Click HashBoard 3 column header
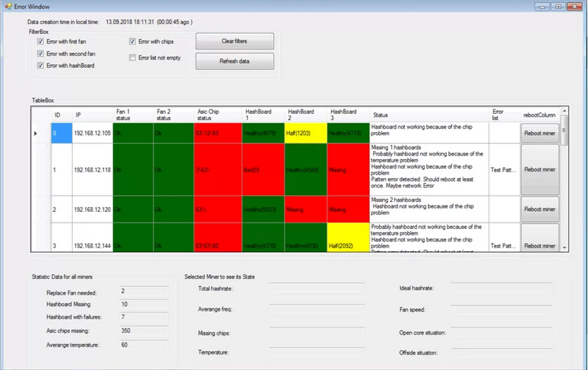Image resolution: width=588 pixels, height=370 pixels. [x=349, y=115]
